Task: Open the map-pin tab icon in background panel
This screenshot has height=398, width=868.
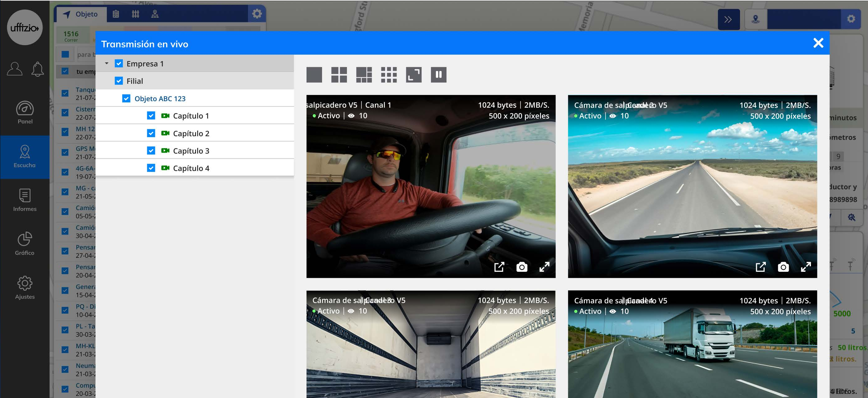Action: pos(155,14)
